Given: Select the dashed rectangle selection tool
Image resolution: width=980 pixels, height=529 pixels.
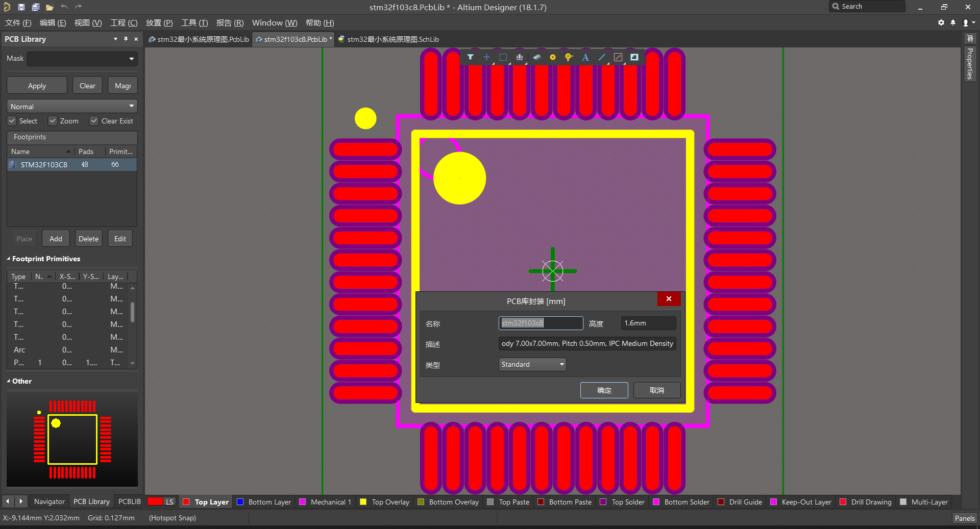Looking at the screenshot, I should (x=503, y=57).
